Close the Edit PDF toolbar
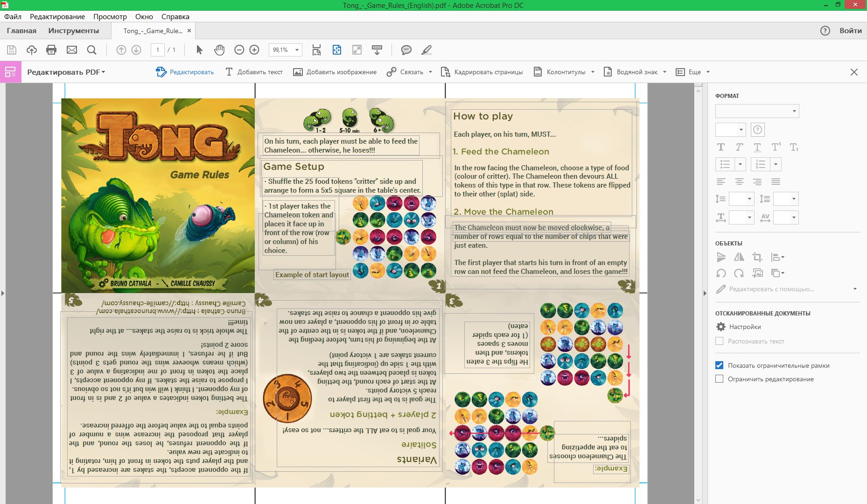This screenshot has width=867, height=504. 854,72
